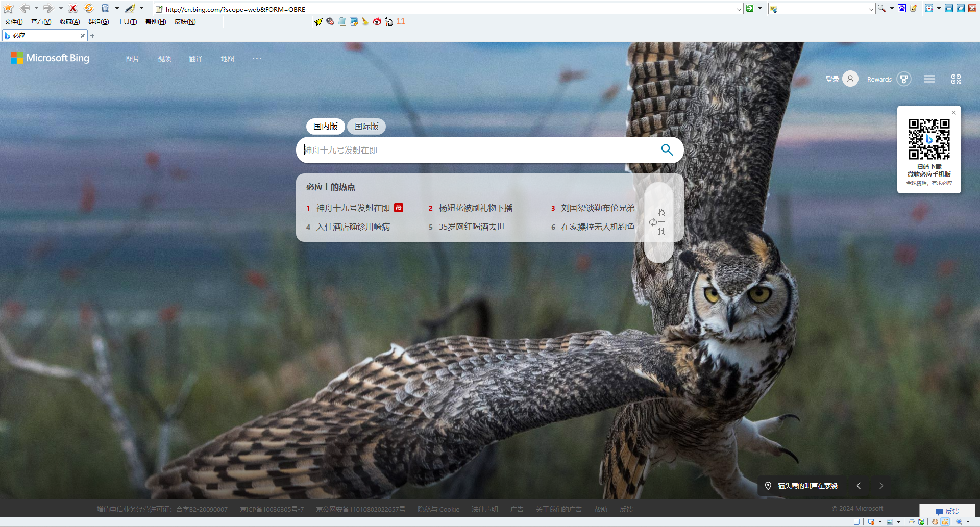
Task: Go forward with the right arrow button
Action: point(48,8)
